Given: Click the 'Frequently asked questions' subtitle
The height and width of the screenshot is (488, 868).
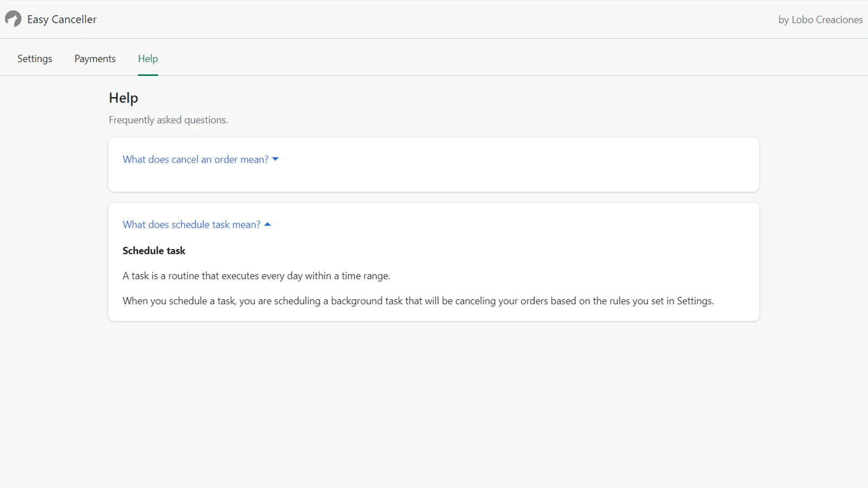Looking at the screenshot, I should 168,120.
